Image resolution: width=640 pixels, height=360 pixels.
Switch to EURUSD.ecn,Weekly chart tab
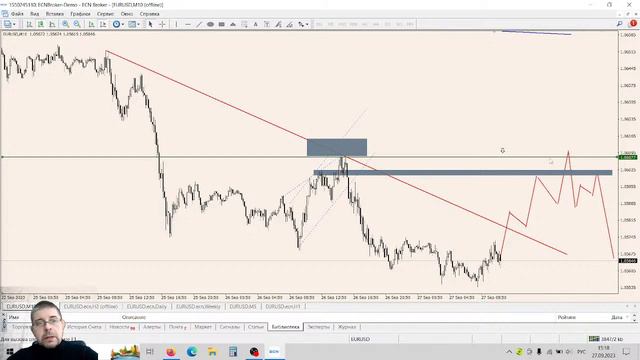click(x=198, y=307)
